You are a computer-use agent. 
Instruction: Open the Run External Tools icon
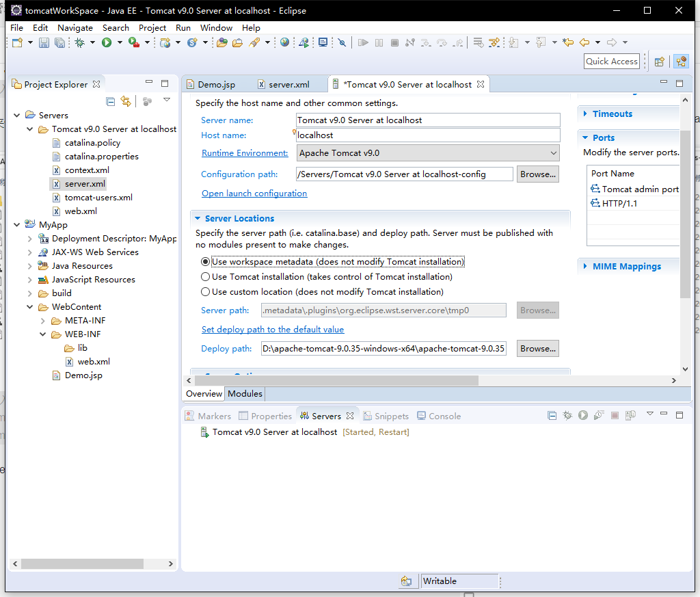tap(133, 42)
